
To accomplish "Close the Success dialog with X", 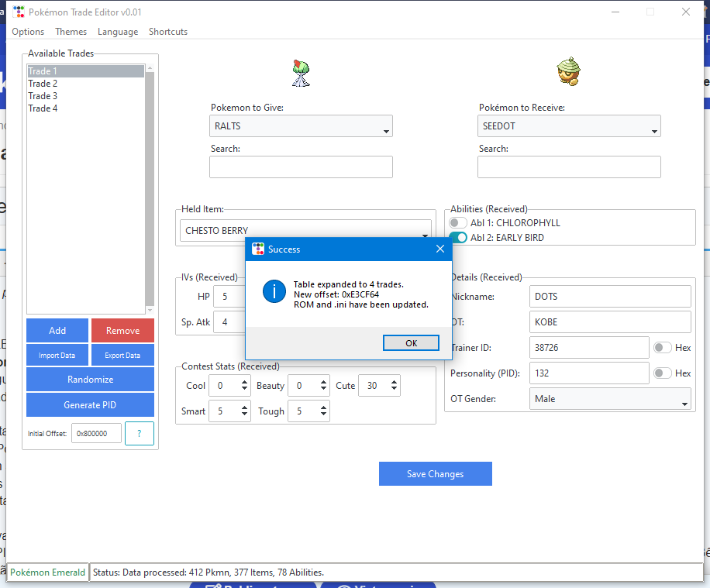I will 440,249.
